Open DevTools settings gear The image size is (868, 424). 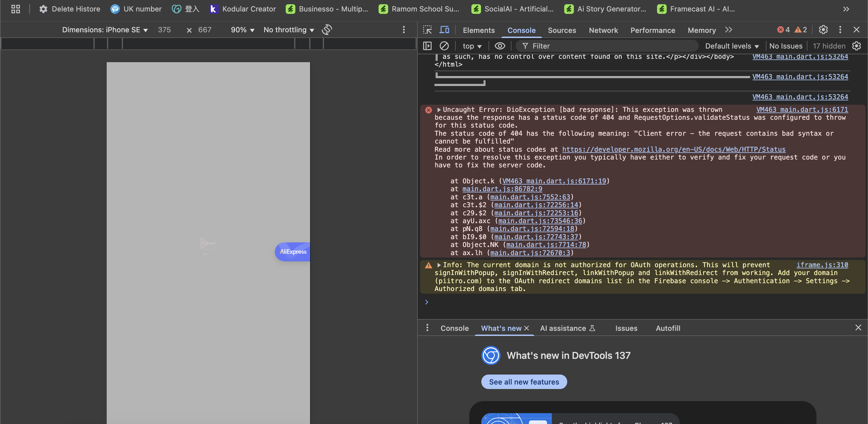[x=823, y=30]
